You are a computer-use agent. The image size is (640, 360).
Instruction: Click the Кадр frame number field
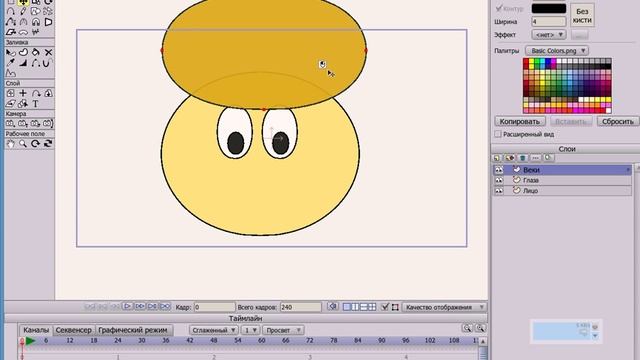[215, 307]
